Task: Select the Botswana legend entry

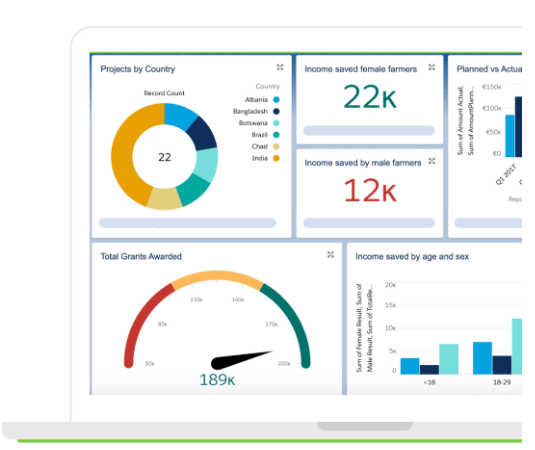Action: coord(259,123)
